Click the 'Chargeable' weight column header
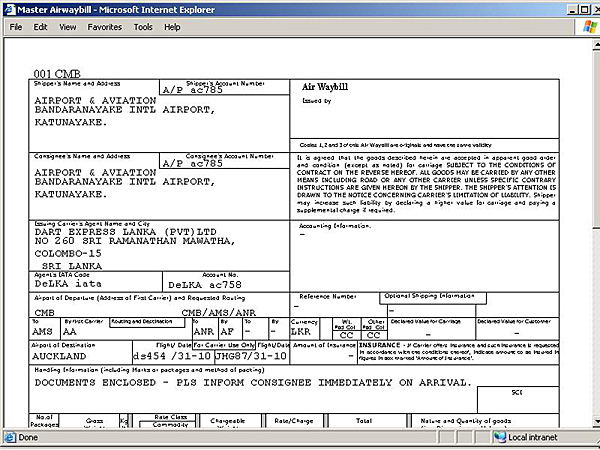The width and height of the screenshot is (600, 450). (x=227, y=421)
